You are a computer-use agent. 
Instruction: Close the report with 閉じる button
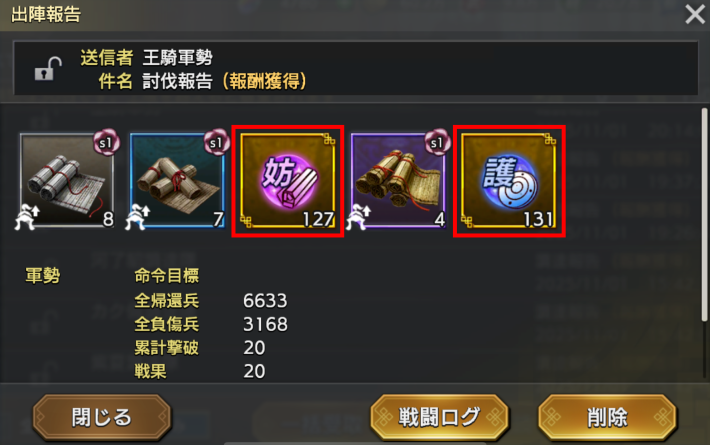(102, 417)
